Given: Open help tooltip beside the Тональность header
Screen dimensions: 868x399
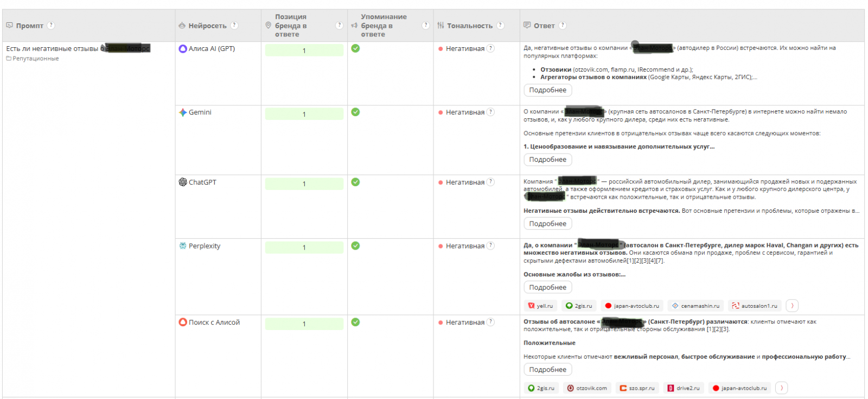Looking at the screenshot, I should (x=501, y=25).
